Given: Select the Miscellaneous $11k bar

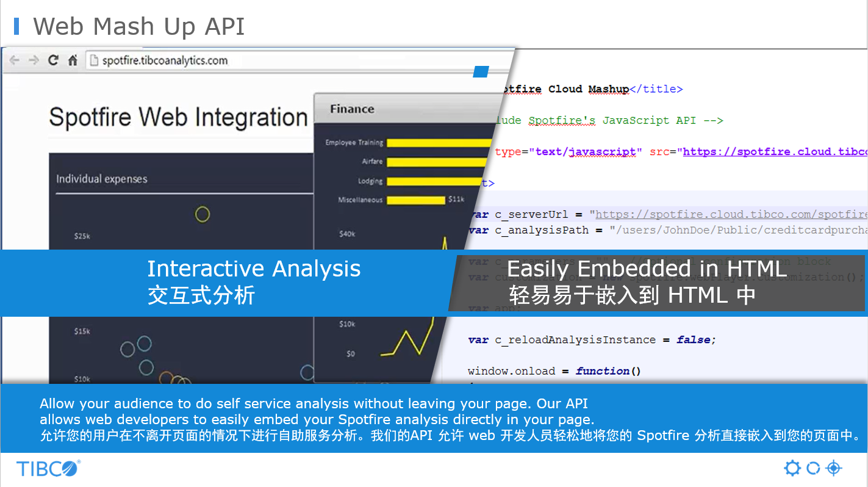Looking at the screenshot, I should (x=416, y=200).
